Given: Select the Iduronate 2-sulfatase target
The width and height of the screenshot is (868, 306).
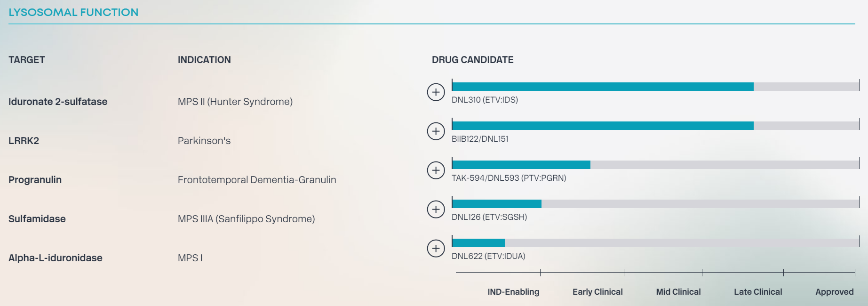Looking at the screenshot, I should [x=58, y=102].
